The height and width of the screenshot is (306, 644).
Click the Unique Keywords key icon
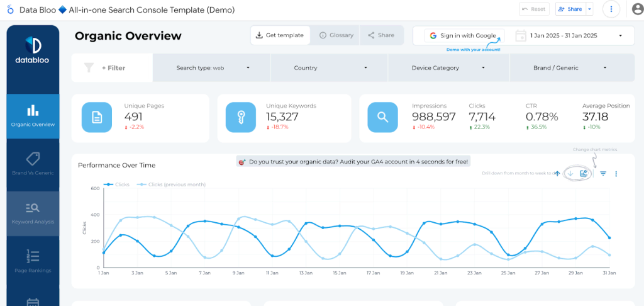tap(241, 118)
